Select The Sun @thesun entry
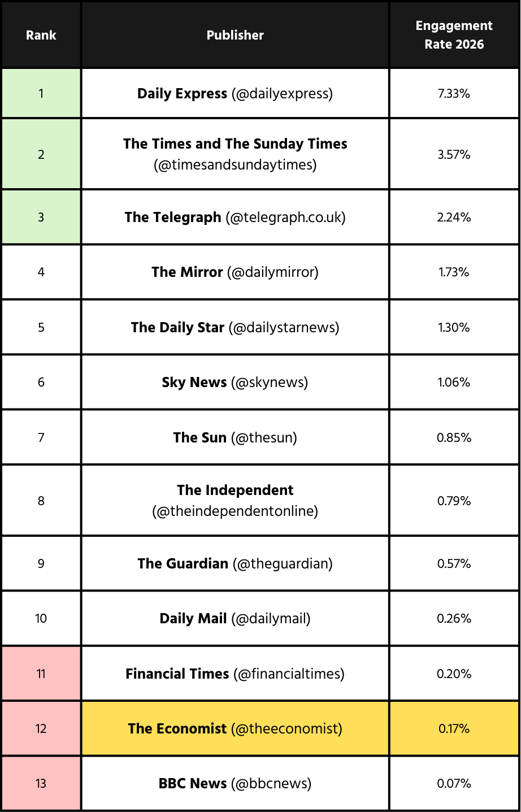 click(x=235, y=438)
